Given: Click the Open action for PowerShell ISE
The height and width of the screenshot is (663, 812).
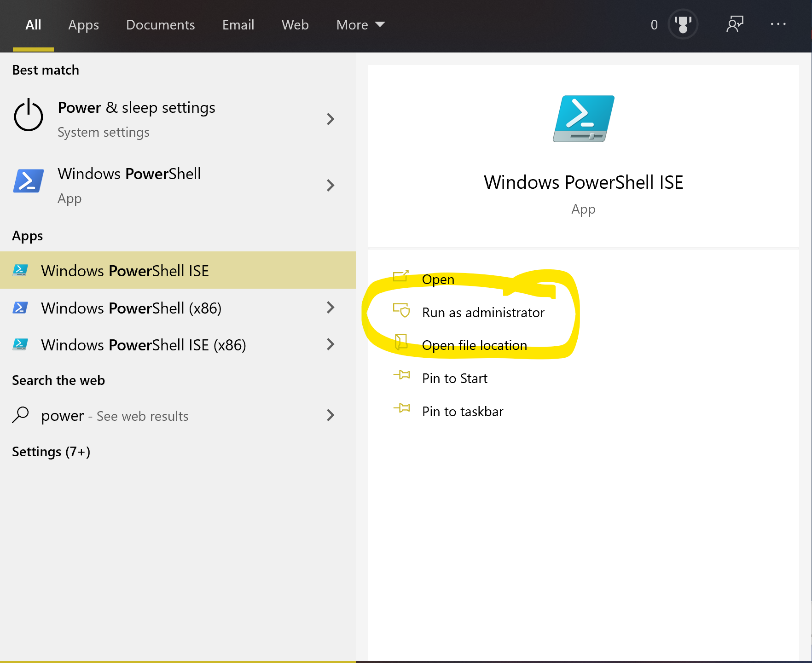Looking at the screenshot, I should coord(438,279).
